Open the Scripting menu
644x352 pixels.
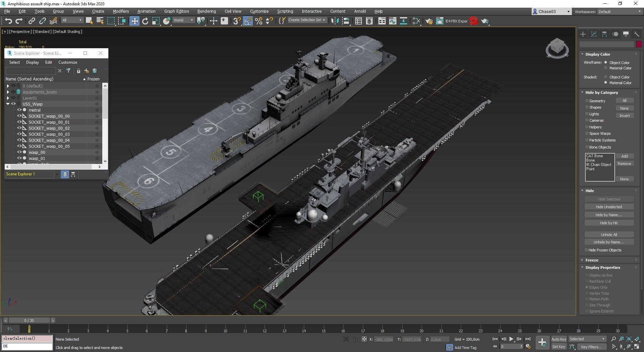(x=285, y=11)
